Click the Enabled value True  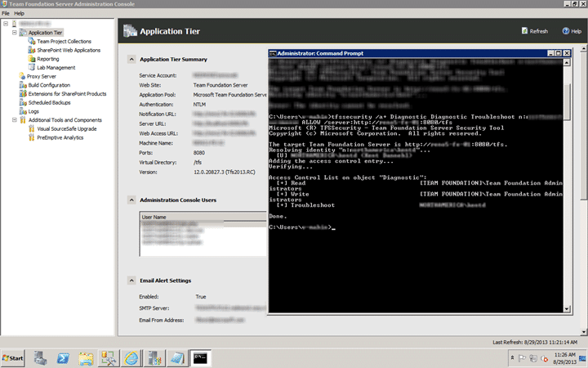pyautogui.click(x=201, y=297)
